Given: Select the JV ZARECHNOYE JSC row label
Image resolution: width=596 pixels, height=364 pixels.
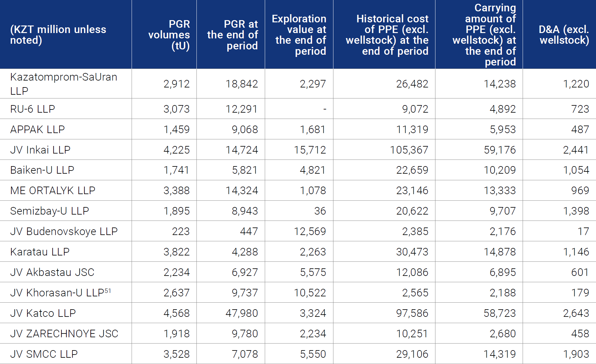Looking at the screenshot, I should point(64,333).
